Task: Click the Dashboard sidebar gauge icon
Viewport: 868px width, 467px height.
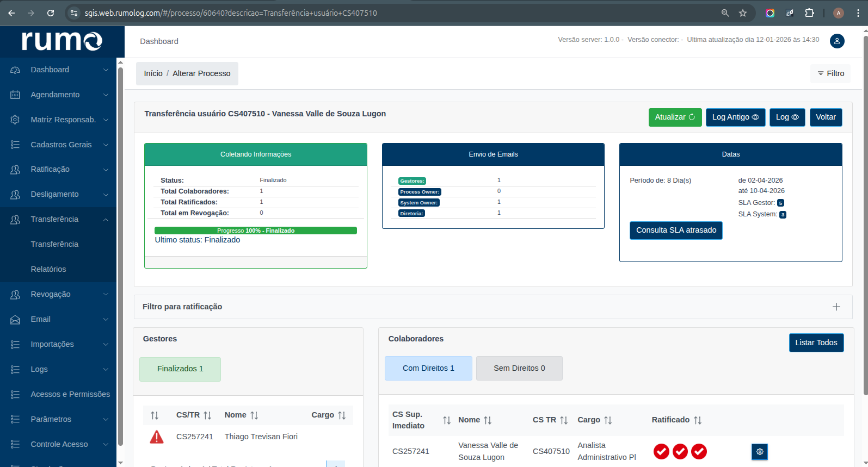Action: (x=15, y=70)
